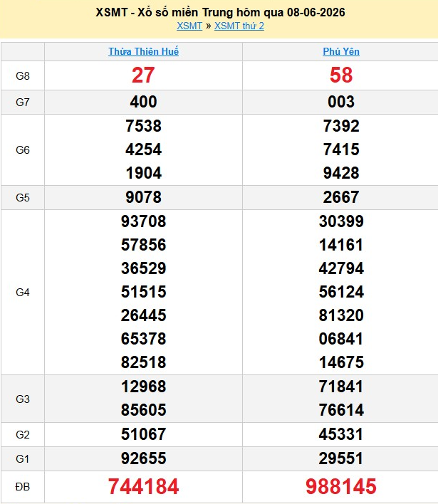Select G5 number 9078
This screenshot has width=438, height=504.
[143, 197]
